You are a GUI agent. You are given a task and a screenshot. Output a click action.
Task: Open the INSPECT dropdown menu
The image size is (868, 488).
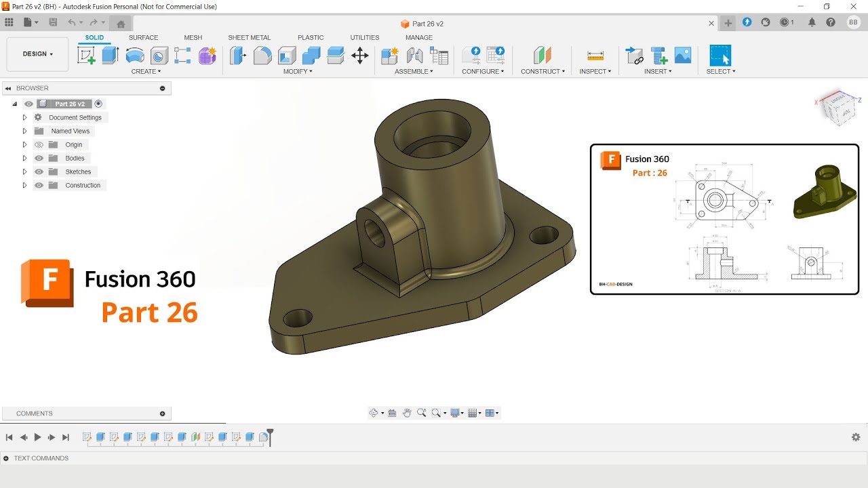[x=595, y=71]
